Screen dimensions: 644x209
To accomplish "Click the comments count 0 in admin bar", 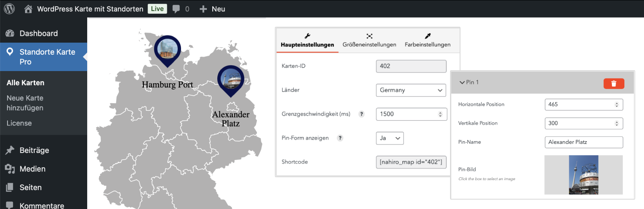I will coord(187,9).
